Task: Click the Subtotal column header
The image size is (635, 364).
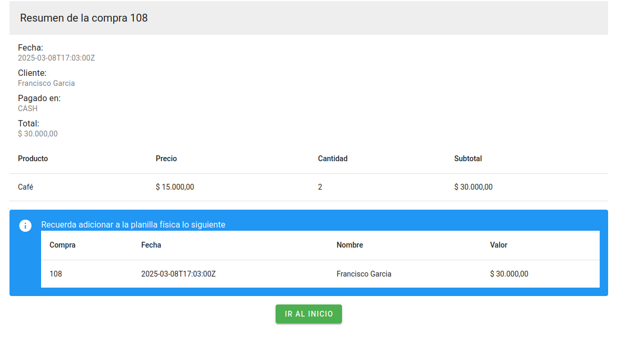Action: tap(467, 159)
